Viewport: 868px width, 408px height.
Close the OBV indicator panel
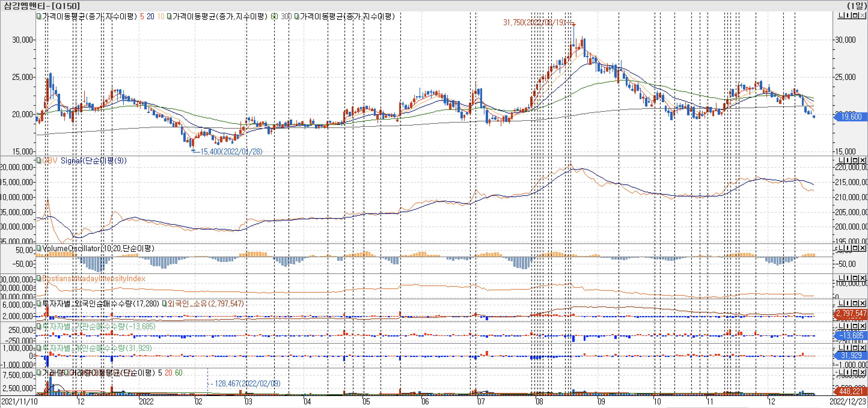pos(863,160)
